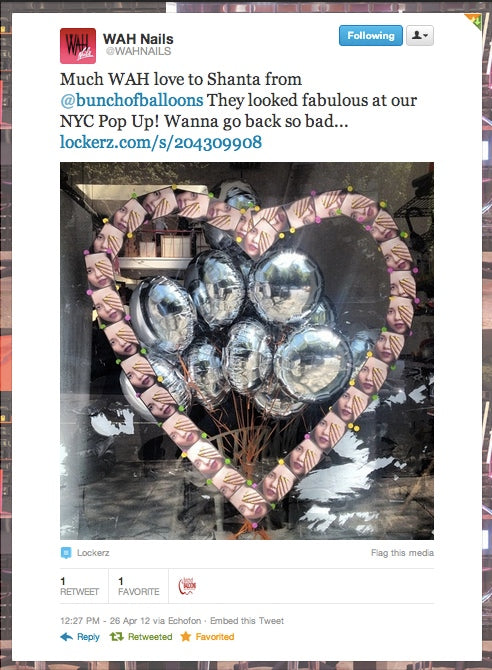The width and height of the screenshot is (492, 670).
Task: Click Embed this Tweet
Action: click(247, 620)
